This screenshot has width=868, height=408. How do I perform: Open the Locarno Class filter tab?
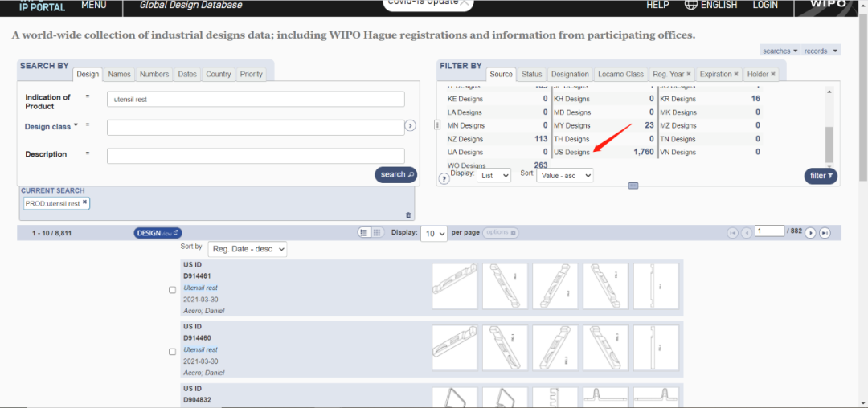[621, 74]
